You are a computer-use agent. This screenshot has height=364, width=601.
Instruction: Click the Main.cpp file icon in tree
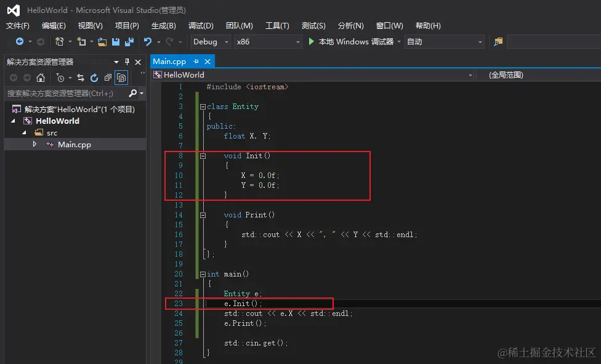(x=49, y=145)
